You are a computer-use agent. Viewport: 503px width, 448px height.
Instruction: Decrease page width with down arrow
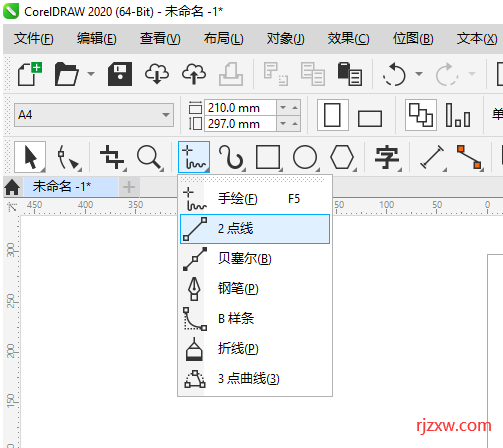(x=283, y=108)
